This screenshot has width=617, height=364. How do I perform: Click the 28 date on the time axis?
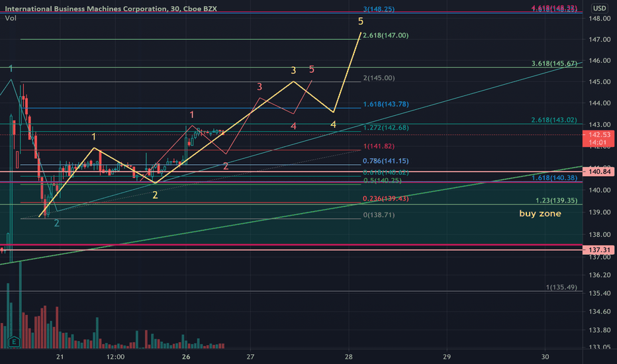(348, 357)
